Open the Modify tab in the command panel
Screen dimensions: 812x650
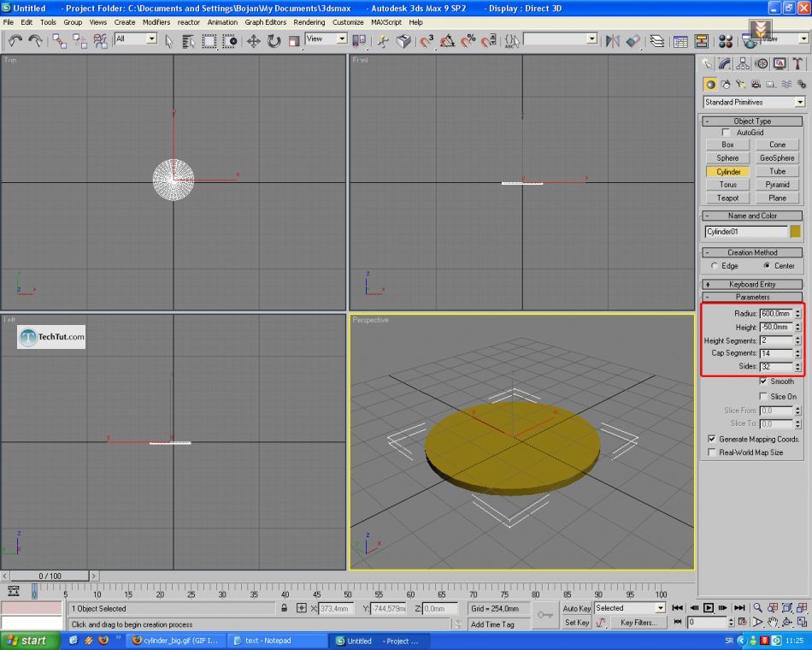[725, 63]
